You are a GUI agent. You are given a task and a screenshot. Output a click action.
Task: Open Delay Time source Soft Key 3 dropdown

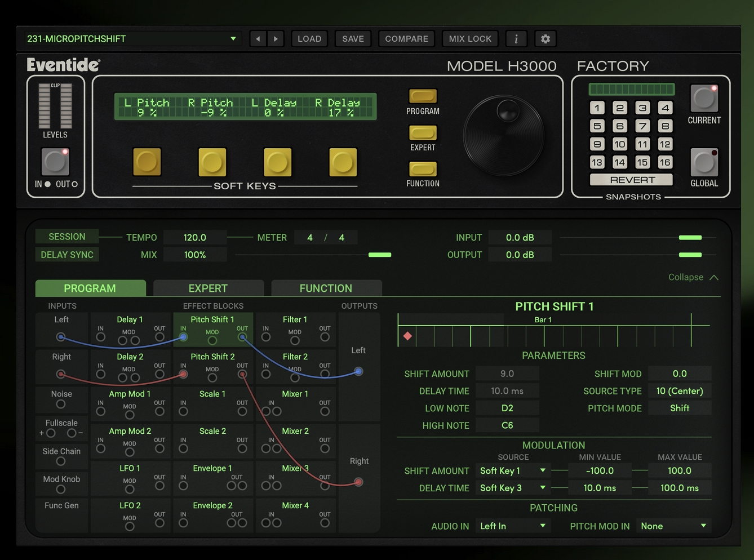pos(512,488)
